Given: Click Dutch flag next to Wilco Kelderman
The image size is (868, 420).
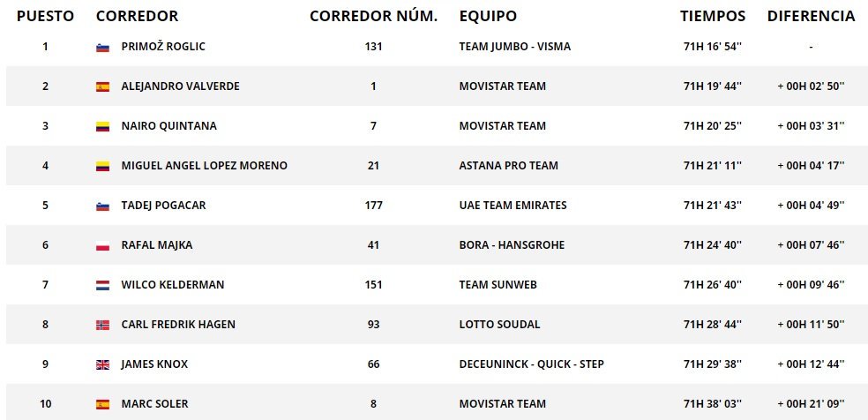Looking at the screenshot, I should coord(102,285).
